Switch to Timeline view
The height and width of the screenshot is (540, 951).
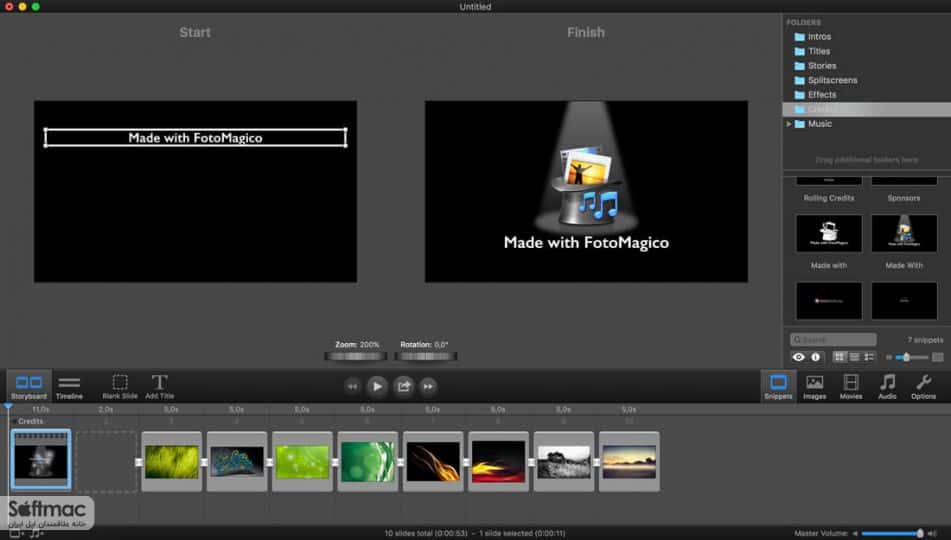(69, 386)
